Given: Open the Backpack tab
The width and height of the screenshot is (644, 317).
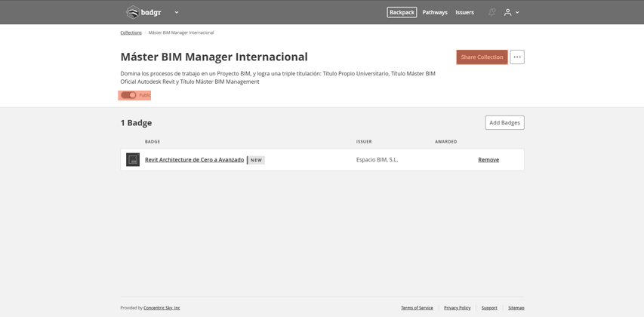Looking at the screenshot, I should click(x=402, y=12).
